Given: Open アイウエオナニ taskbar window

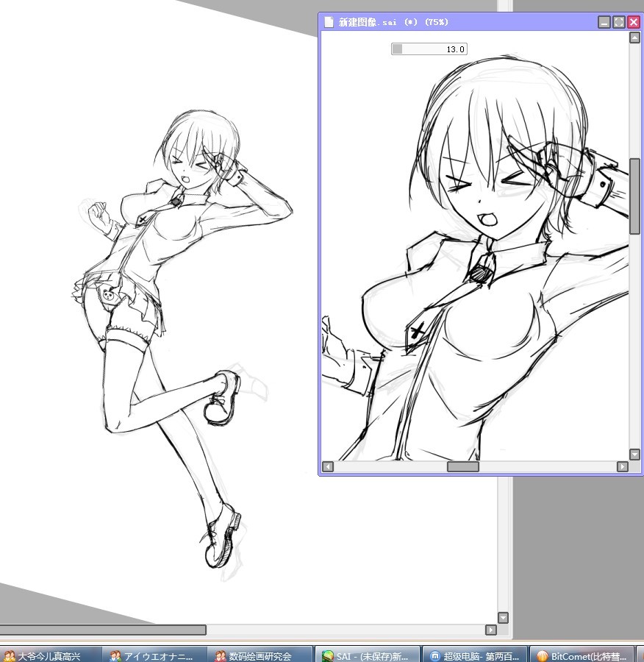Looking at the screenshot, I should pyautogui.click(x=154, y=655).
